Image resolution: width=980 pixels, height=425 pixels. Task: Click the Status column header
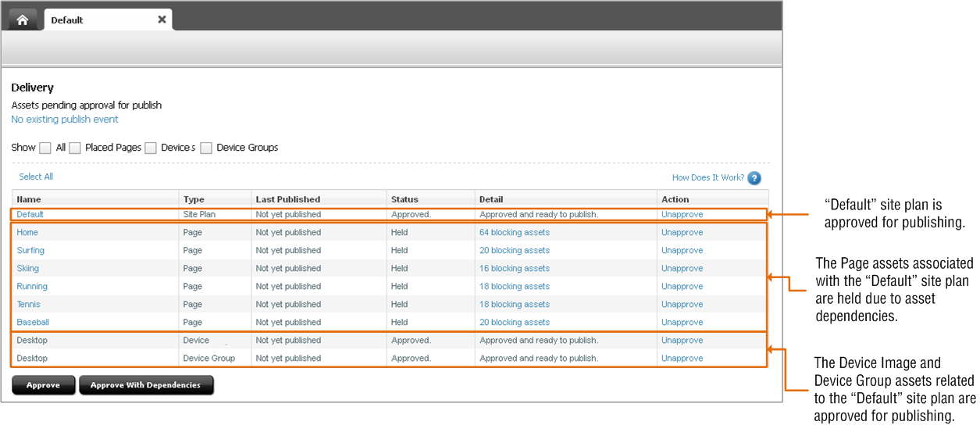coord(430,199)
